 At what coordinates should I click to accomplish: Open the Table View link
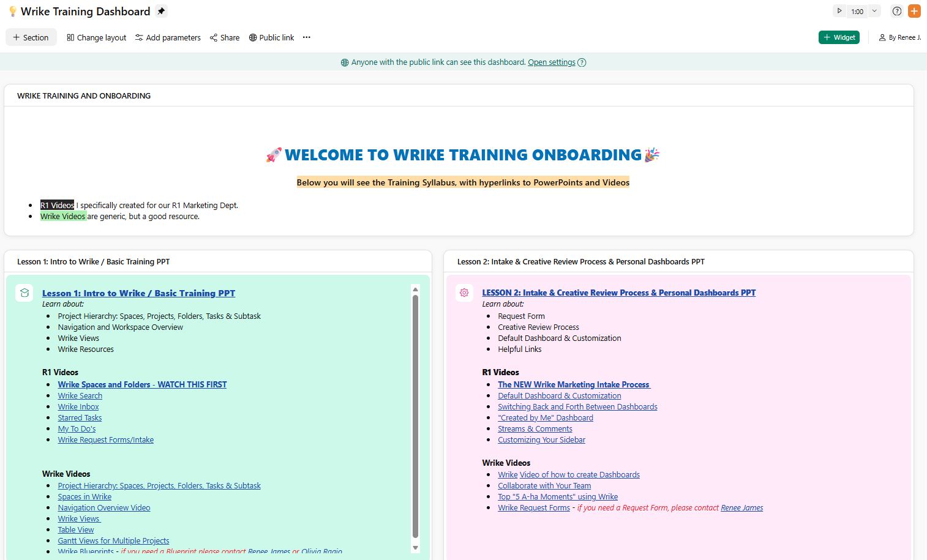pyautogui.click(x=76, y=530)
